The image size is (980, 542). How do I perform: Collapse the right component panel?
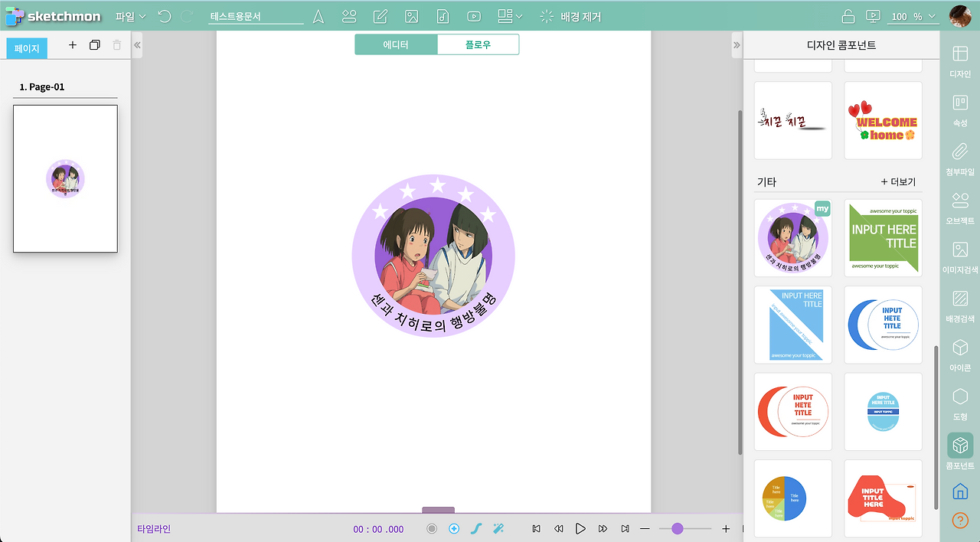(737, 45)
